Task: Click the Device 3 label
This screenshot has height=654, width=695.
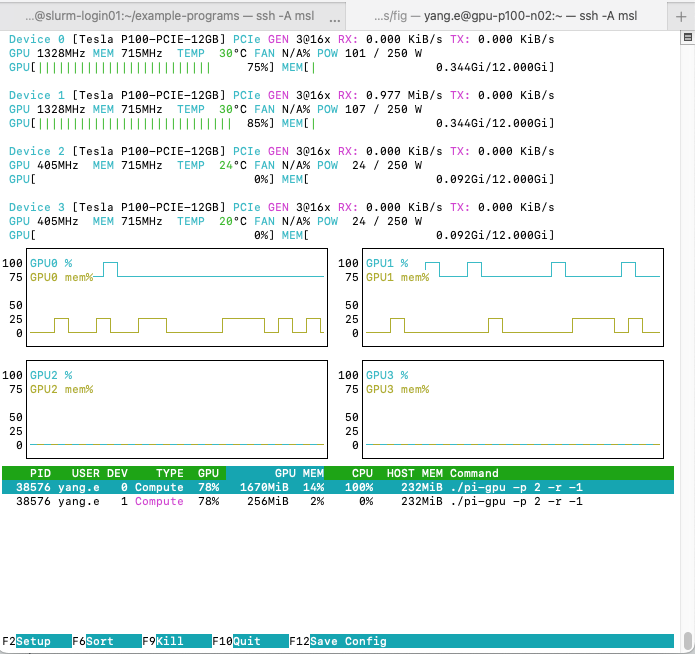Action: (x=37, y=207)
